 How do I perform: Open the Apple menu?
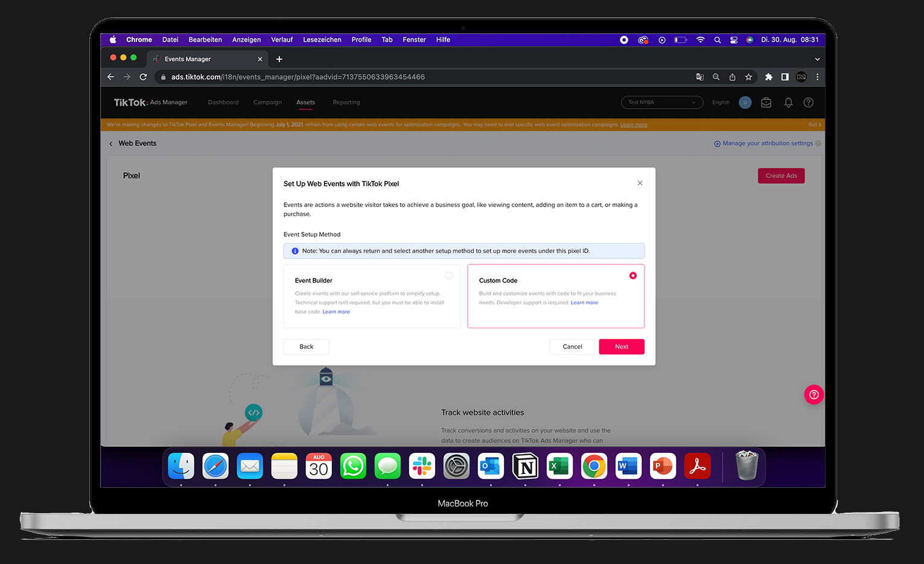113,40
